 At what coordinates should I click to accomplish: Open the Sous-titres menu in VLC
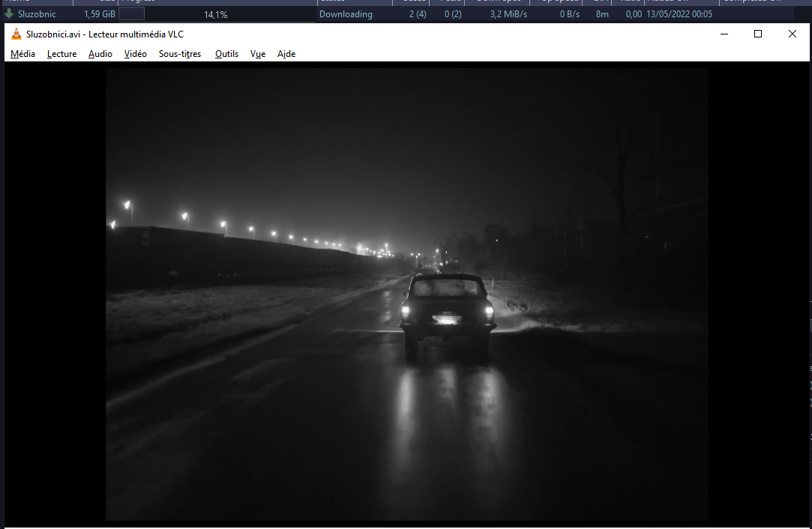[180, 54]
